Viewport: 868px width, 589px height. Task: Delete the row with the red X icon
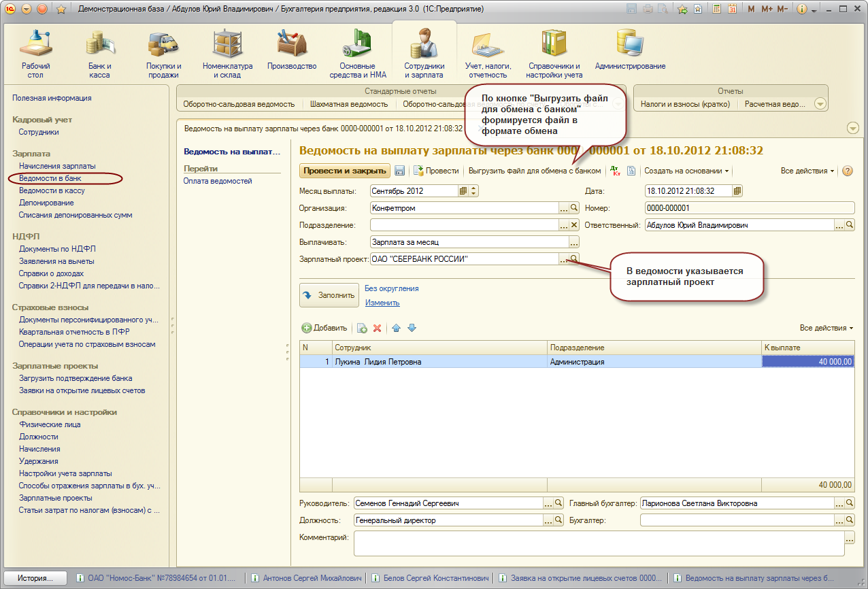[377, 328]
